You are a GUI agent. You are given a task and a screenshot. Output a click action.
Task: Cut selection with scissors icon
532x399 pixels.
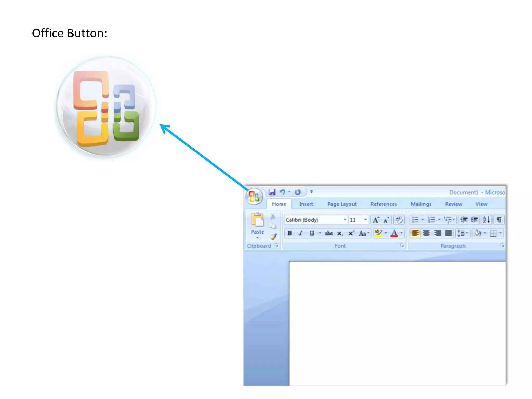(x=273, y=216)
